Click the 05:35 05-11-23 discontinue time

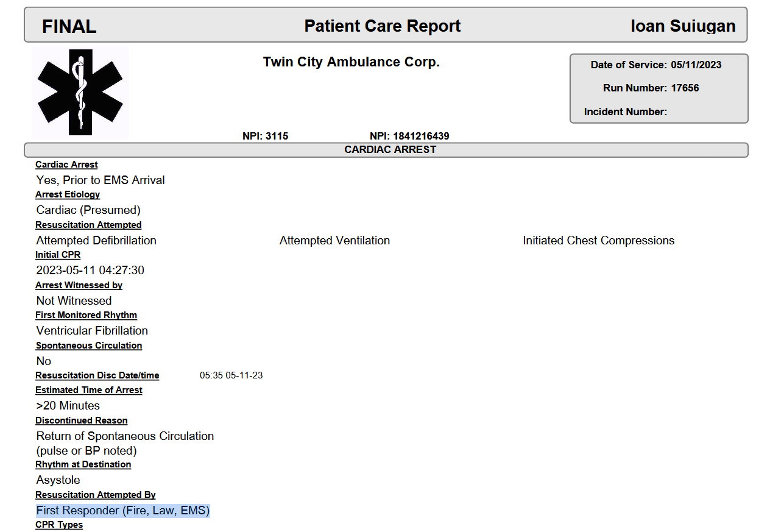[x=231, y=375]
